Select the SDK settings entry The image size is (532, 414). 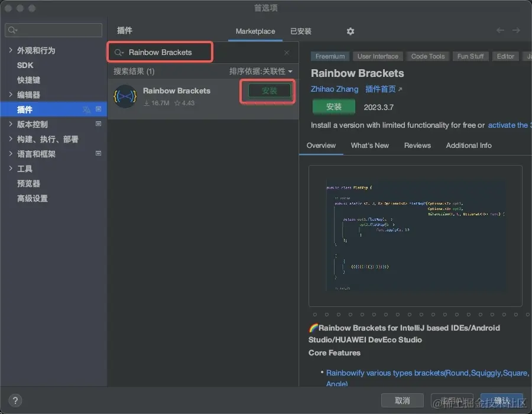pos(25,65)
